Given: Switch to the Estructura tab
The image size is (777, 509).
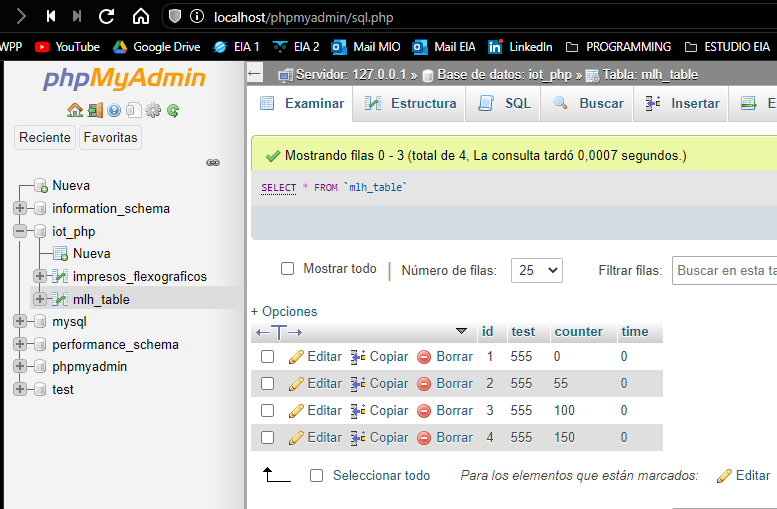Looking at the screenshot, I should (x=410, y=104).
